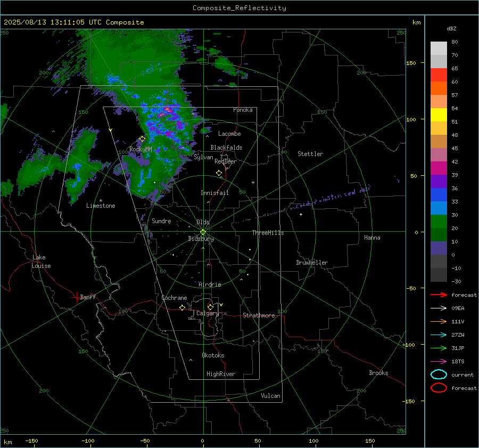Image resolution: width=479 pixels, height=448 pixels.
Task: Click the 65 dBZ red color swatch
Action: (439, 75)
